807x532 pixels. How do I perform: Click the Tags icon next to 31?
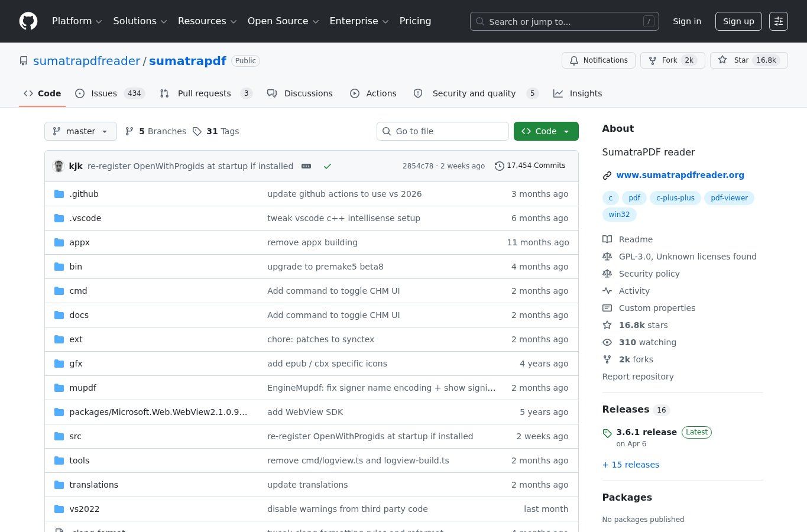197,131
